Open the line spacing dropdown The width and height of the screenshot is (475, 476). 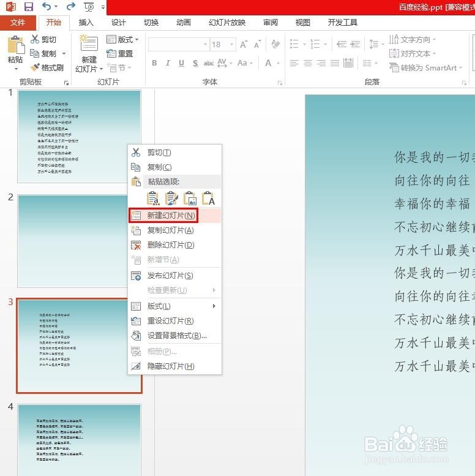click(376, 44)
